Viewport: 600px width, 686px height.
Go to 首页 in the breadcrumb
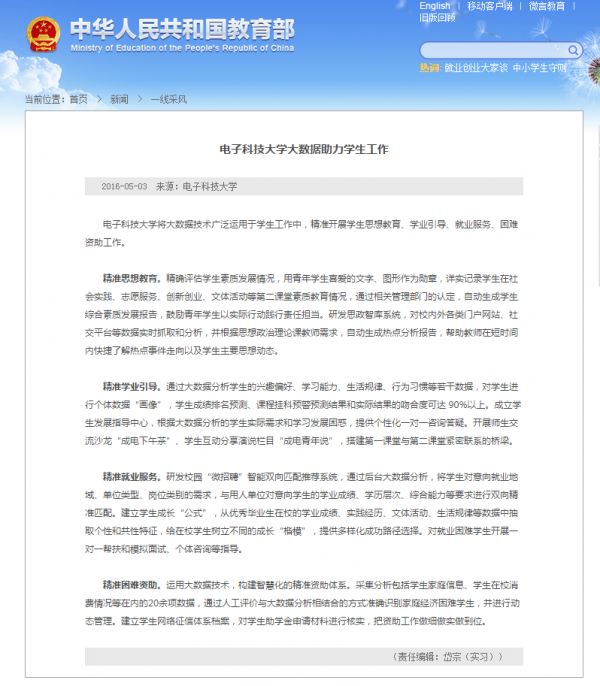(78, 100)
